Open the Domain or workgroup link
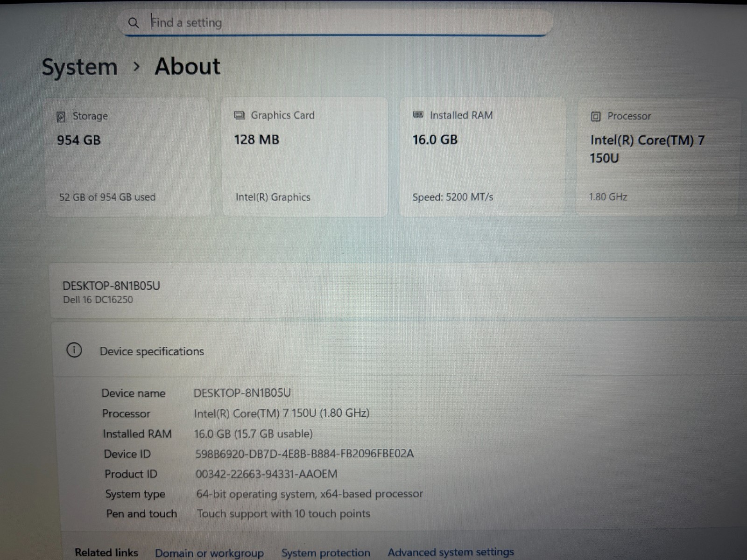The image size is (747, 560). [209, 553]
